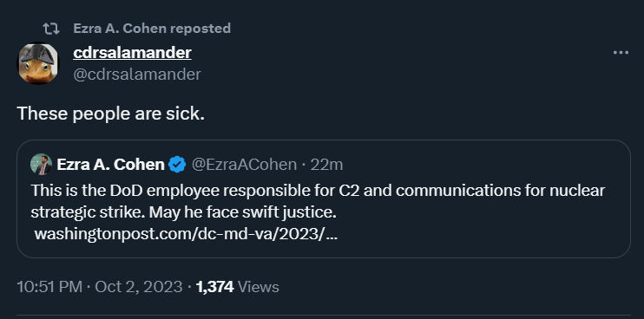Click the blue verified badge

tap(177, 165)
